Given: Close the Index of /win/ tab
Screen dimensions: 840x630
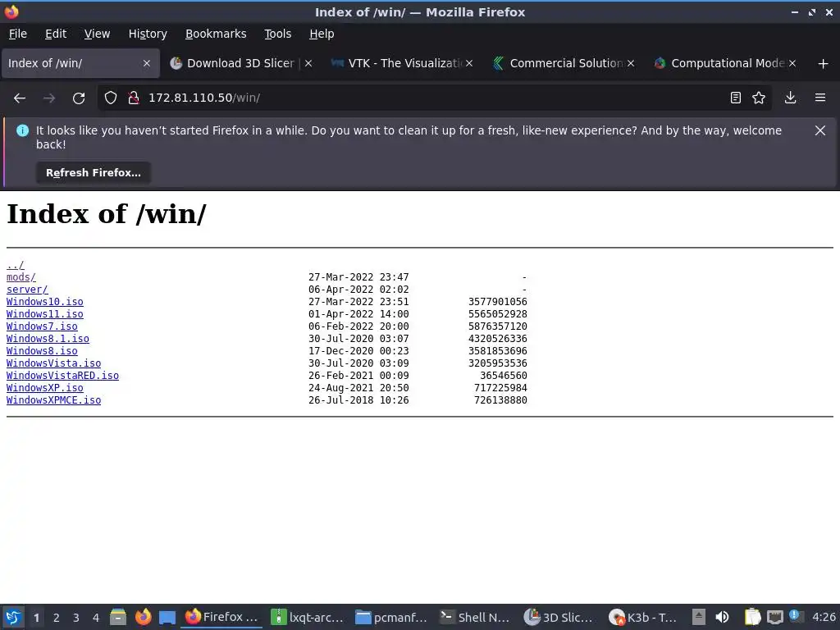Looking at the screenshot, I should [x=146, y=63].
